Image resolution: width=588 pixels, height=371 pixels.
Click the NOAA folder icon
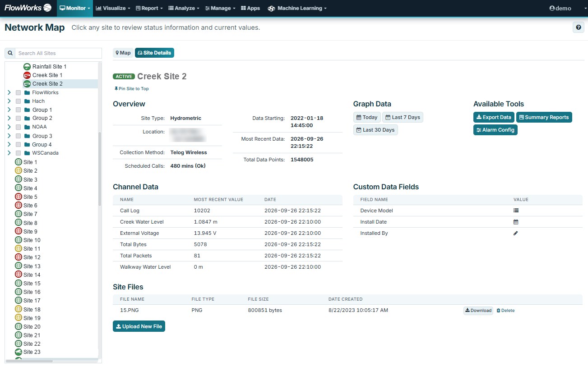click(27, 127)
